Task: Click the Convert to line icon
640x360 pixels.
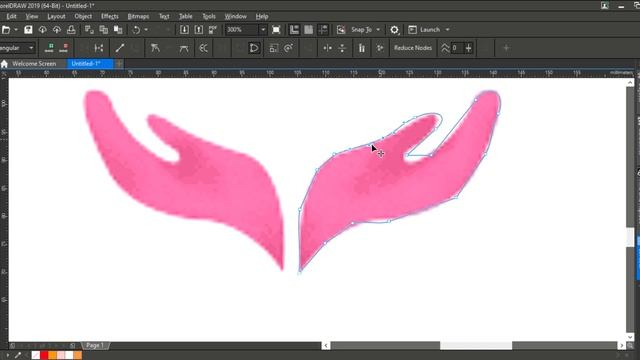Action: point(120,48)
